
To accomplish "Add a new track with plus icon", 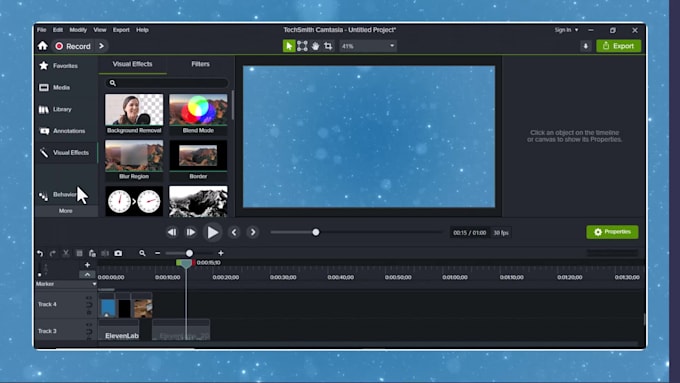I will point(87,265).
